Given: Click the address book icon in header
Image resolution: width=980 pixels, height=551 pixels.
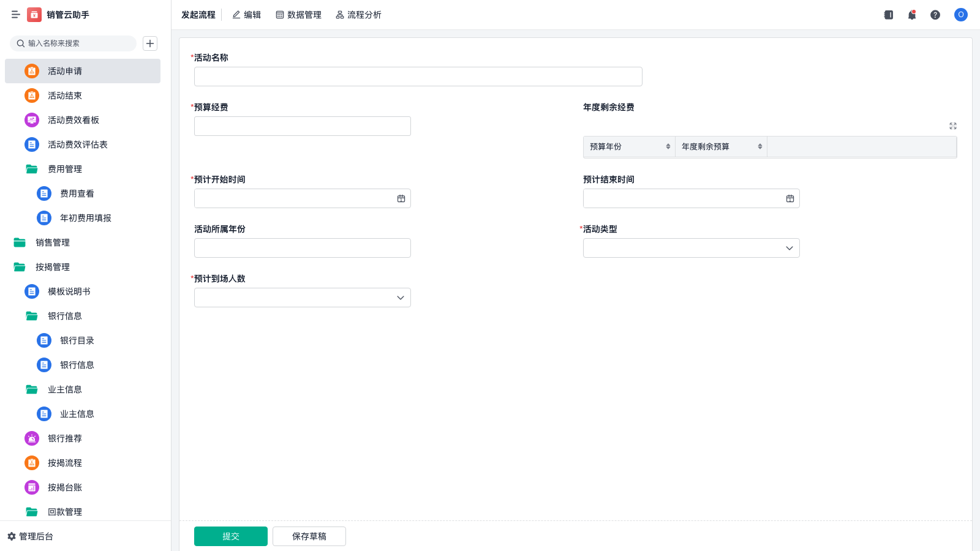Looking at the screenshot, I should pos(889,15).
